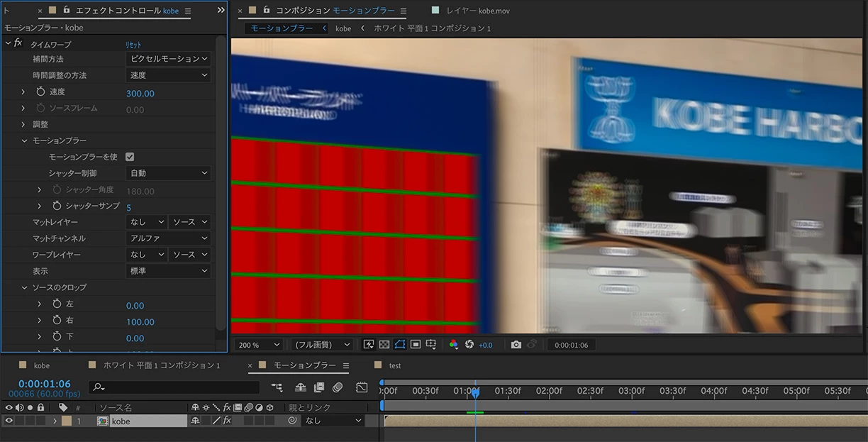The image size is (868, 442).
Task: Select ホワイト 平面 1 コンポジション 1 breadcrumb
Action: click(432, 28)
